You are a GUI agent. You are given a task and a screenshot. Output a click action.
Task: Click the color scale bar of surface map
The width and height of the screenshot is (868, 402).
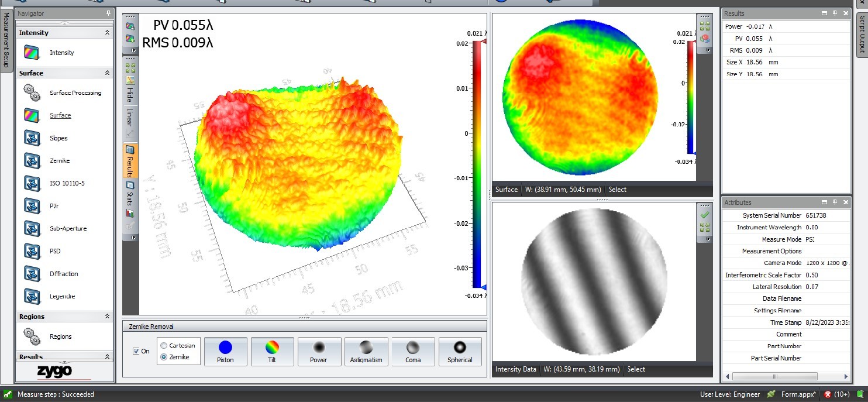pyautogui.click(x=691, y=97)
